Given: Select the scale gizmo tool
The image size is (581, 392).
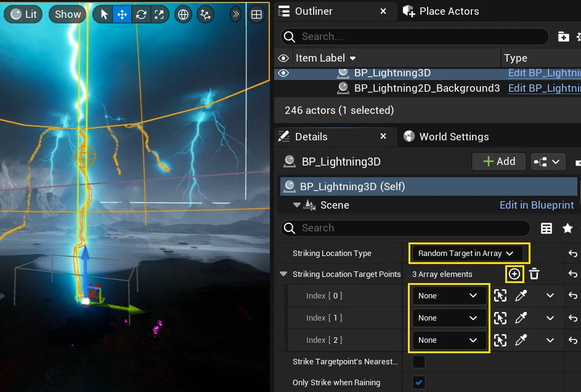Looking at the screenshot, I should (x=159, y=14).
